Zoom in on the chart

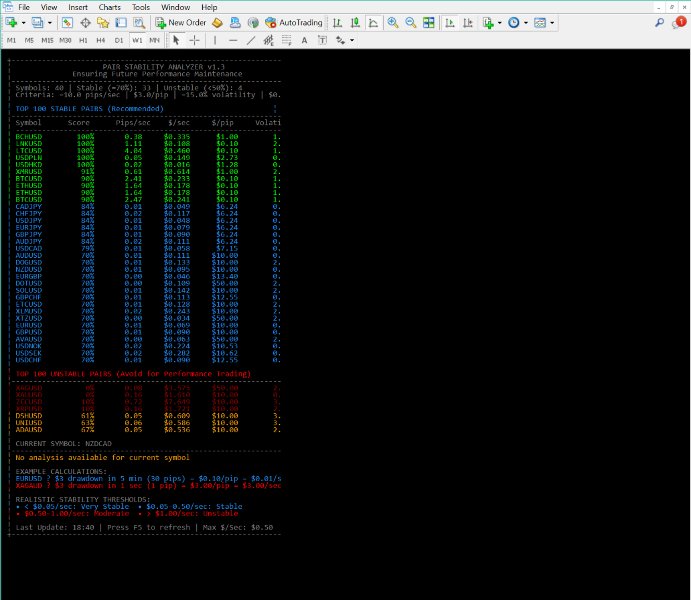[x=393, y=22]
